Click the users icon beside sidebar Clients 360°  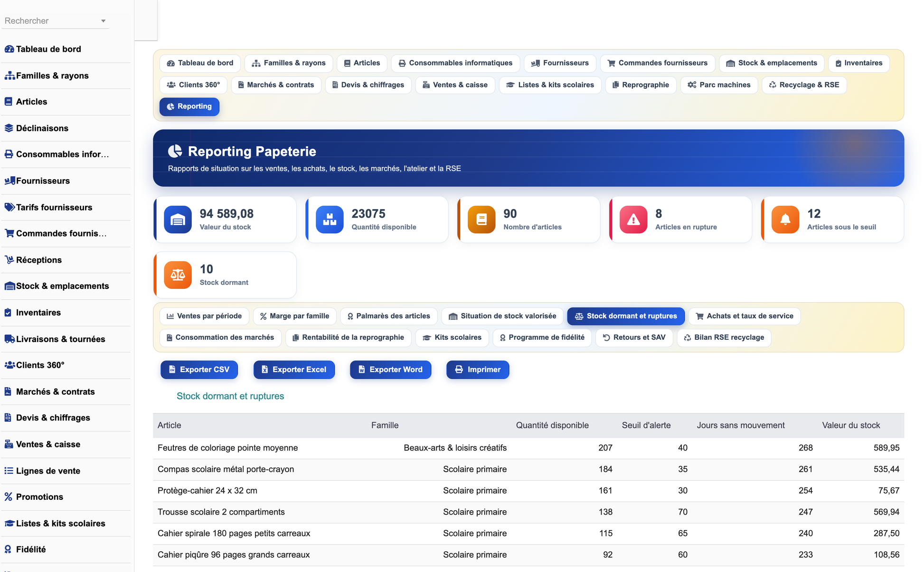click(x=9, y=365)
